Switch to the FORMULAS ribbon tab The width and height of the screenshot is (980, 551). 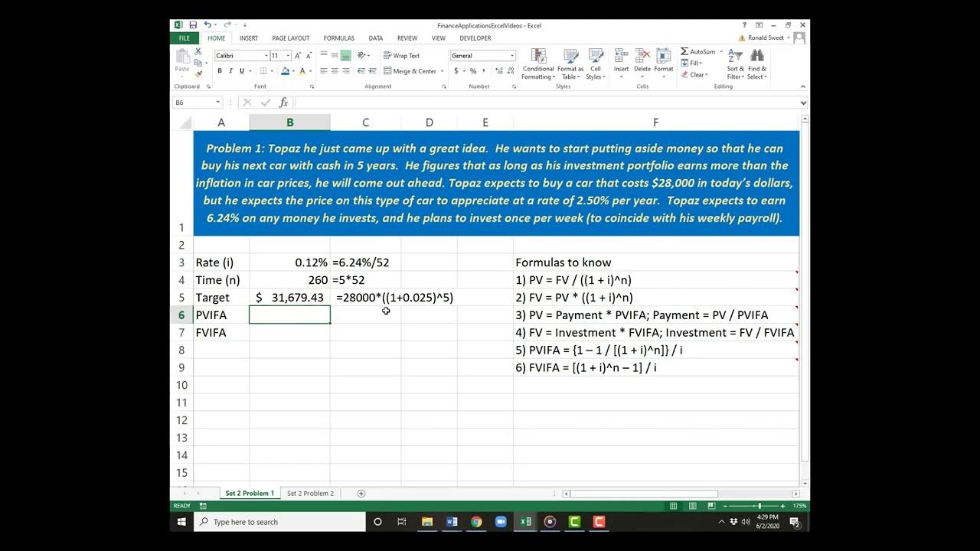(338, 37)
